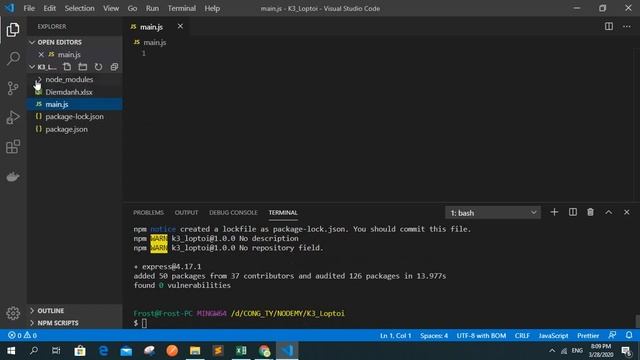Open the Manage gear settings icon
This screenshot has width=640, height=360.
(x=13, y=313)
